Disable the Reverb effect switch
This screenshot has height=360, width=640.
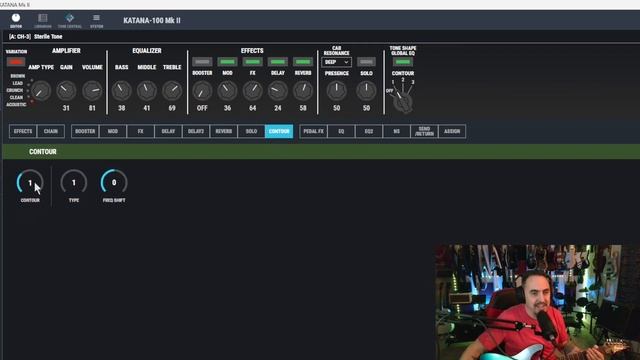(x=303, y=62)
